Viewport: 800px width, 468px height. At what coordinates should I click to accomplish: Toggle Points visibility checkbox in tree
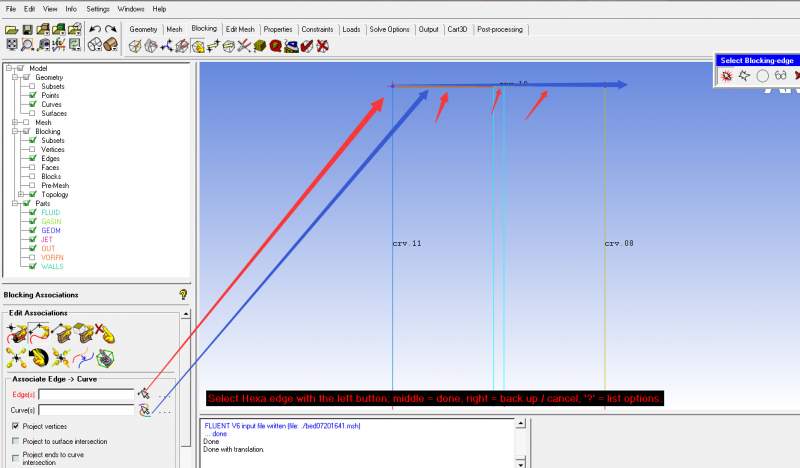[x=32, y=95]
